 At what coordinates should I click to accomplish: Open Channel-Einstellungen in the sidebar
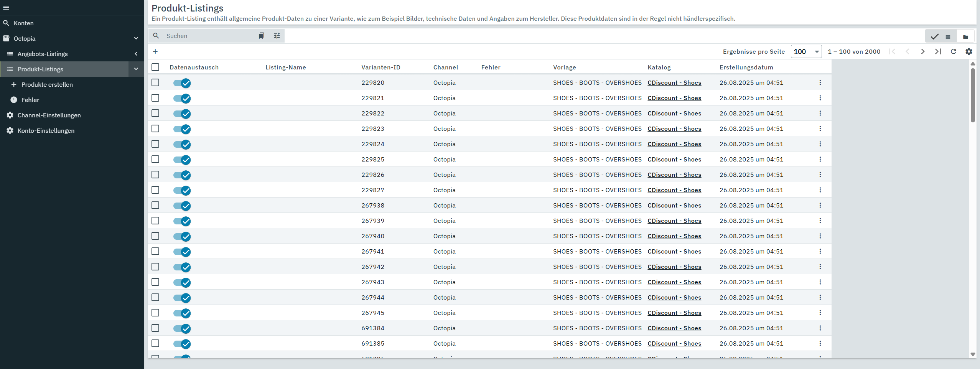tap(49, 115)
